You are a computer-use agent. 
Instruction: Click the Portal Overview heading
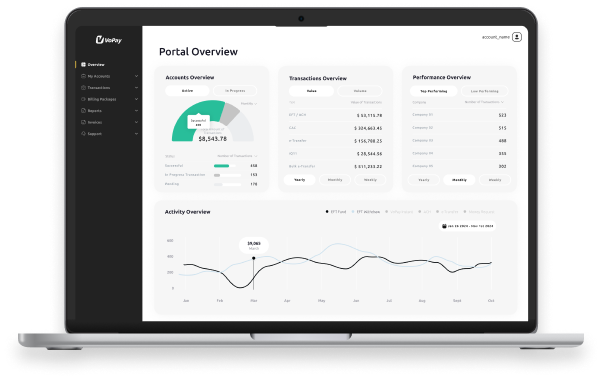coord(198,52)
